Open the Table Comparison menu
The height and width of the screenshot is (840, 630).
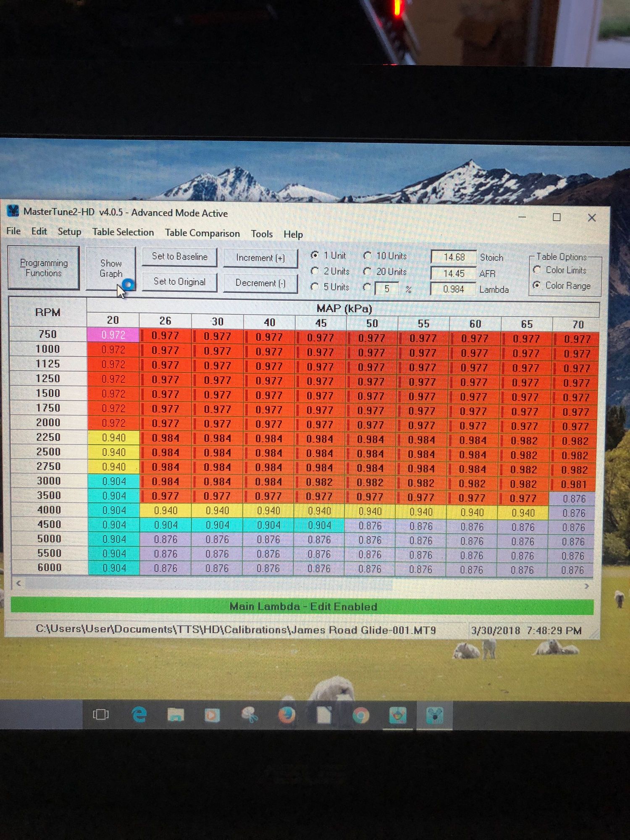pyautogui.click(x=202, y=233)
